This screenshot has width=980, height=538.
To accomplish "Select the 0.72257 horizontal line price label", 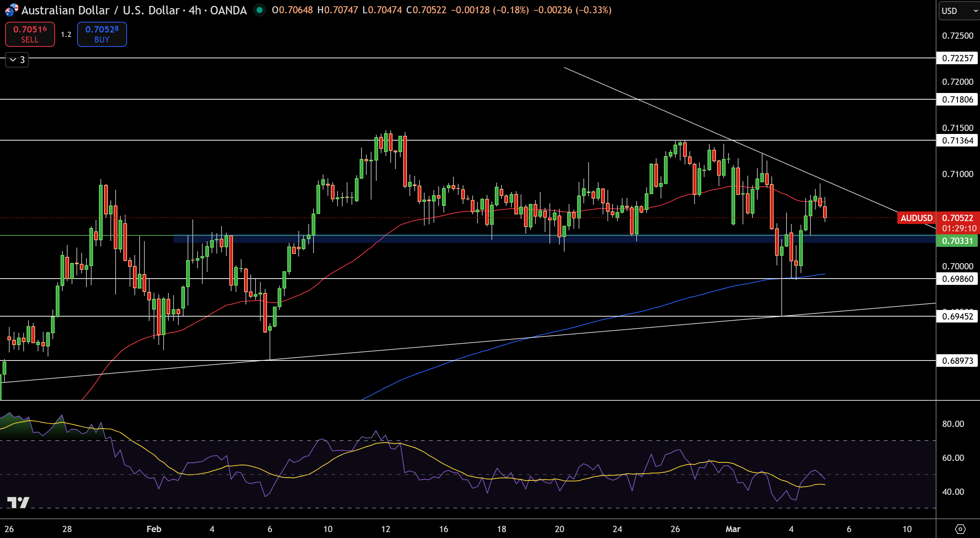I will tap(957, 58).
